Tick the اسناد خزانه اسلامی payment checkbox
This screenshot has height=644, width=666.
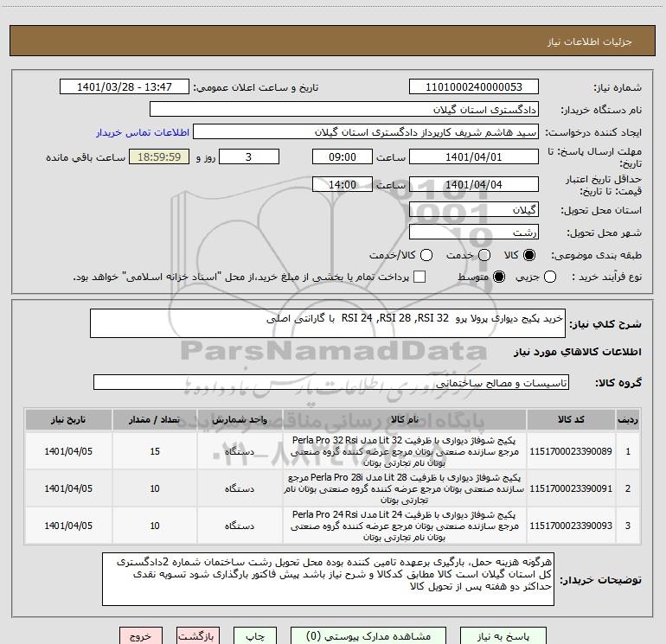[x=419, y=277]
